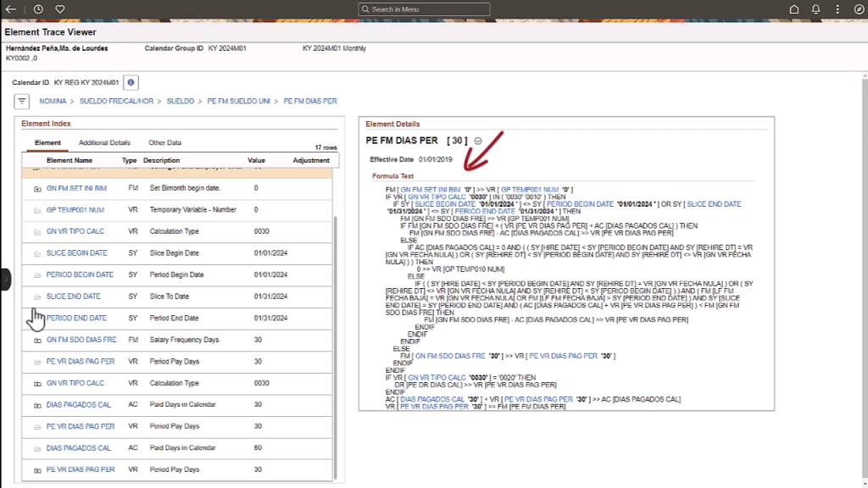Expand the left side panel handle

[5, 279]
